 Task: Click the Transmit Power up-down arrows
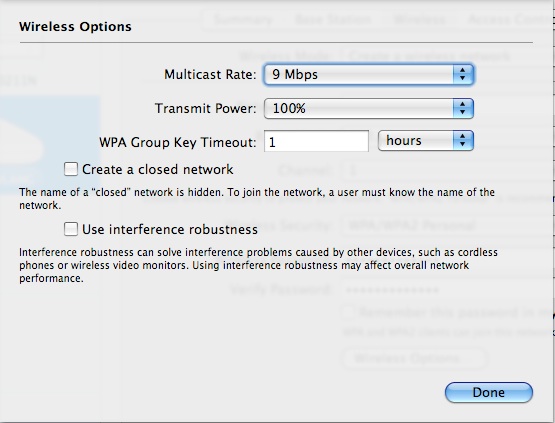(463, 108)
